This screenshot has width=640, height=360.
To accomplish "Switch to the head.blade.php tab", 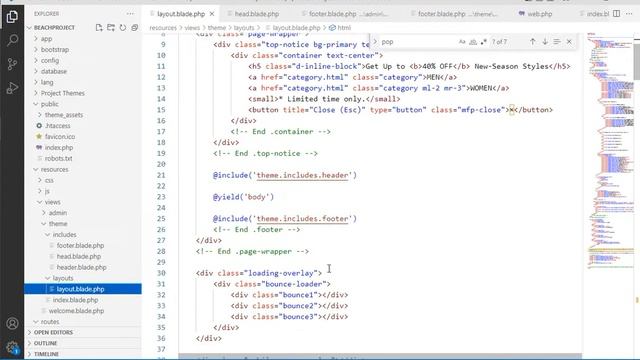I will pos(257,14).
